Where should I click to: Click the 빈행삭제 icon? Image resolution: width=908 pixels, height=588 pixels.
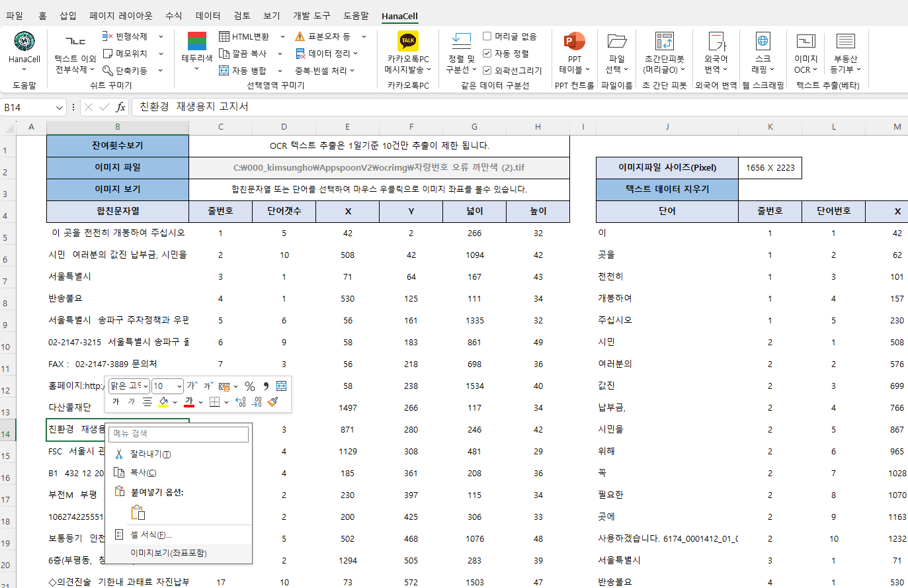108,36
